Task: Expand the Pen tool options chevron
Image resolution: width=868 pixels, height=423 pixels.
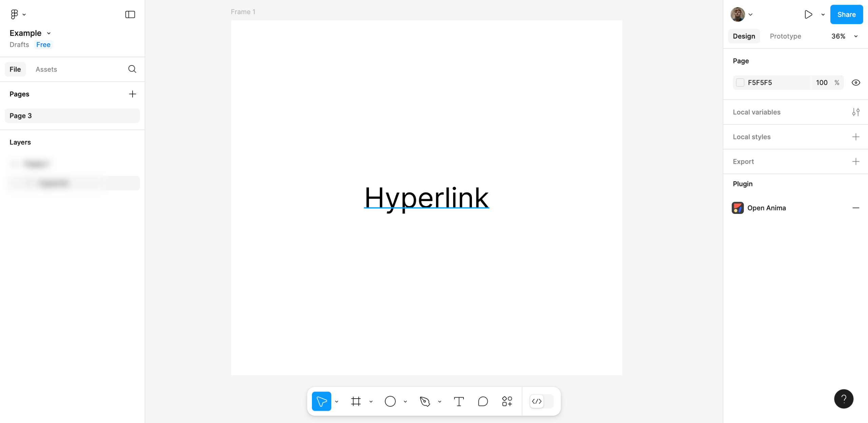Action: [440, 402]
